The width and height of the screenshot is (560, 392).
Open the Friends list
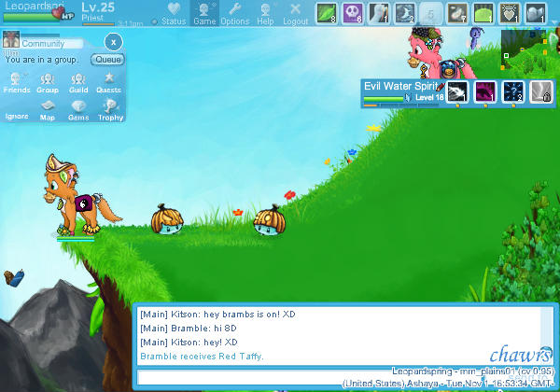point(17,83)
